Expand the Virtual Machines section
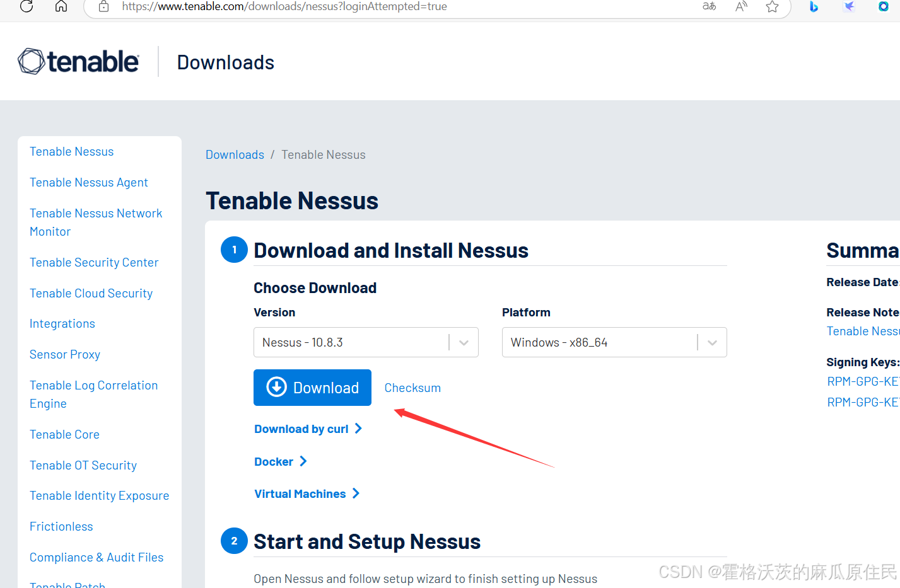 [x=307, y=494]
